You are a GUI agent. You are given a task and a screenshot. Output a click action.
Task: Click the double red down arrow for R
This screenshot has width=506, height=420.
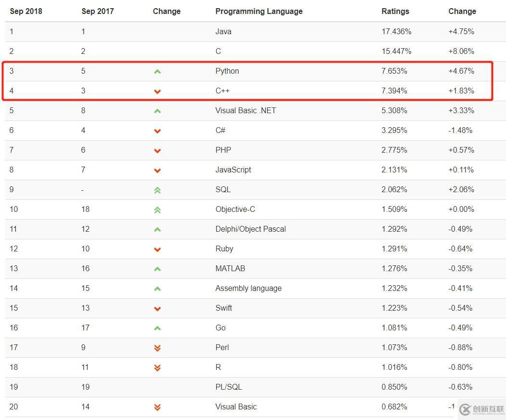[x=157, y=367]
